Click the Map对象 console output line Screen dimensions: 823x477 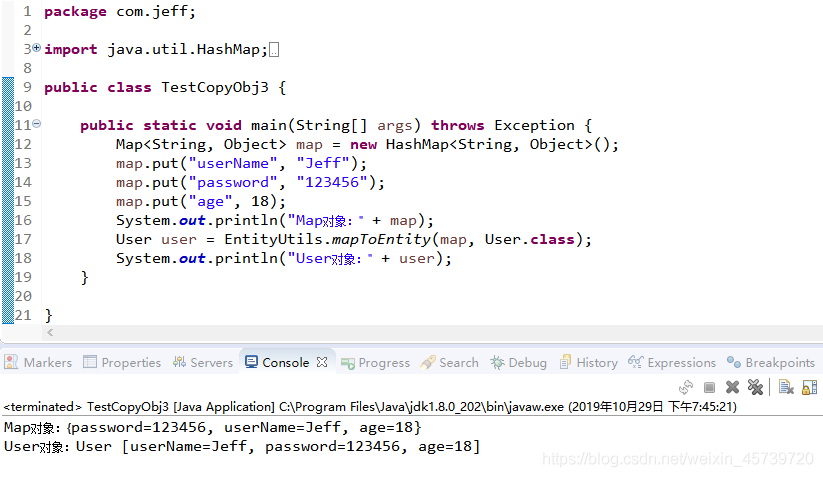tap(213, 428)
